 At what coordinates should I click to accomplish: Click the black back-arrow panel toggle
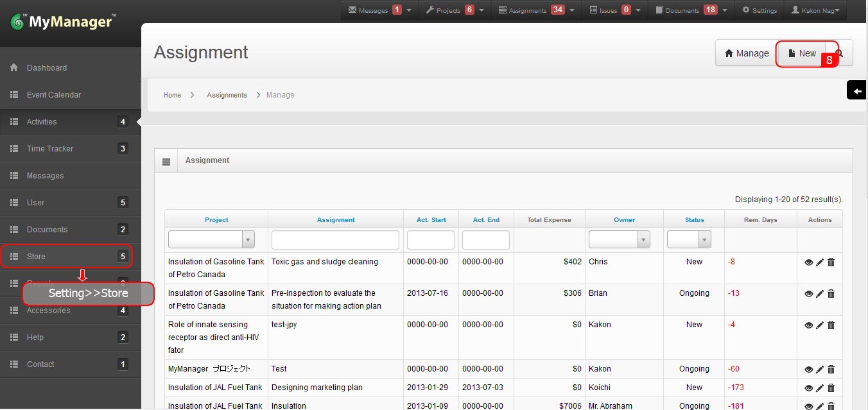pos(857,91)
